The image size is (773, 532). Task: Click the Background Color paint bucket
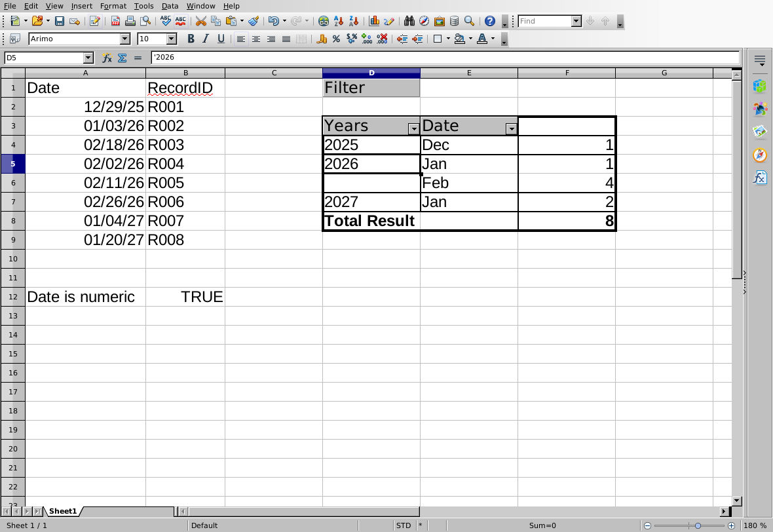459,39
